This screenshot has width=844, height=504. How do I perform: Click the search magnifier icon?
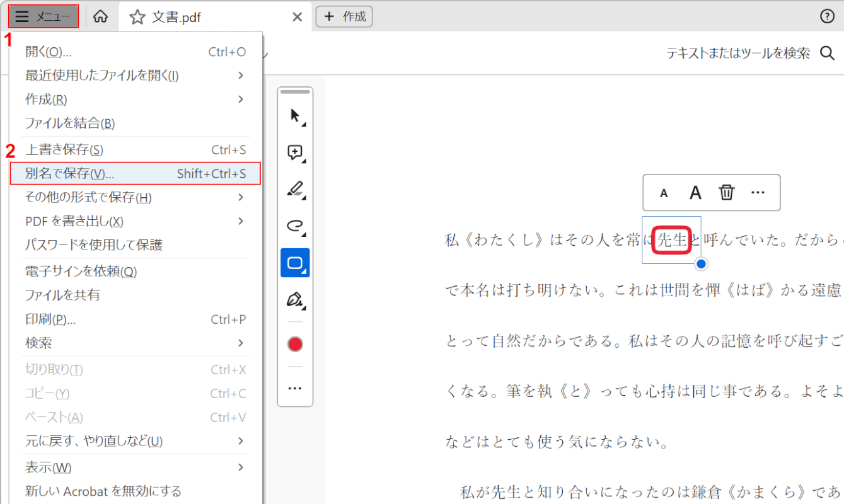click(827, 53)
